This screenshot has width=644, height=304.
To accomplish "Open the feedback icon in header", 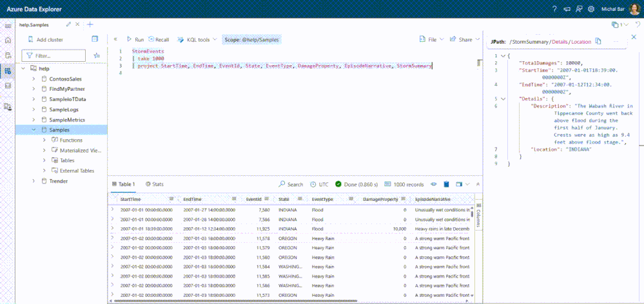I will point(579,8).
